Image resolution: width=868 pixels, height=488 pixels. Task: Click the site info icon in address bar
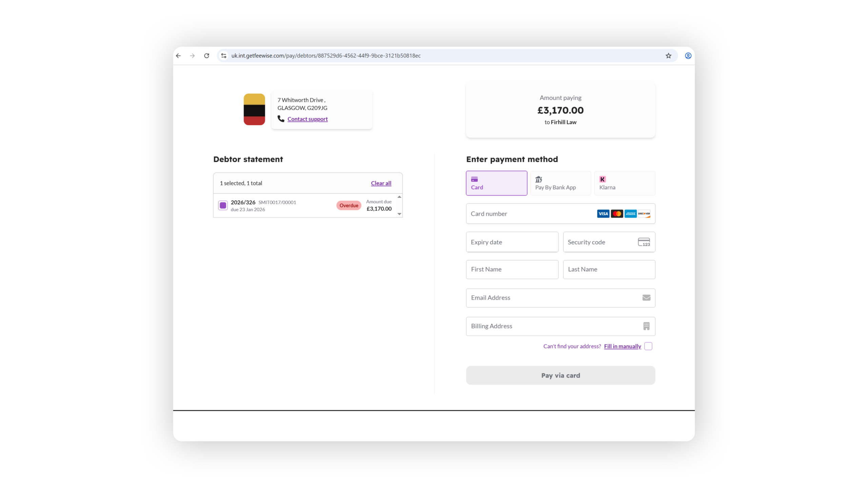[223, 56]
